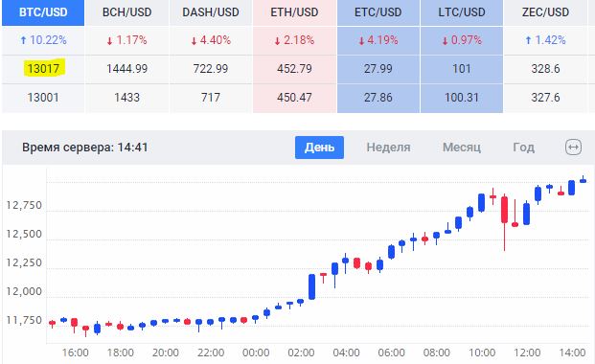The width and height of the screenshot is (595, 364).
Task: Click the 11,750 price axis label
Action: (24, 320)
